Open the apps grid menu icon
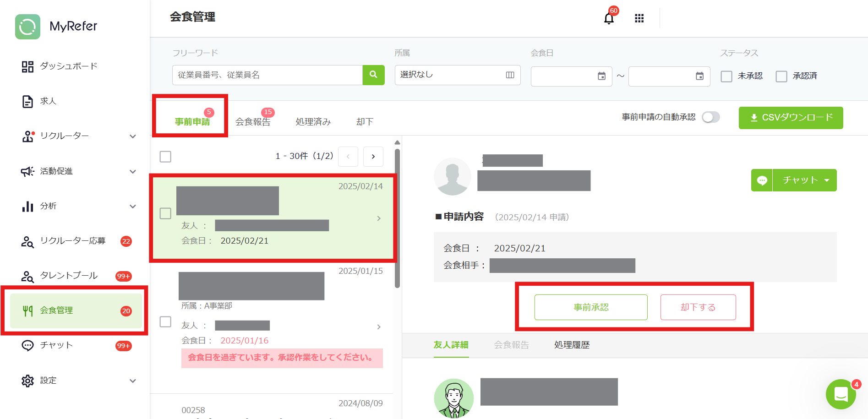Screen dimensions: 868x419 tap(639, 18)
